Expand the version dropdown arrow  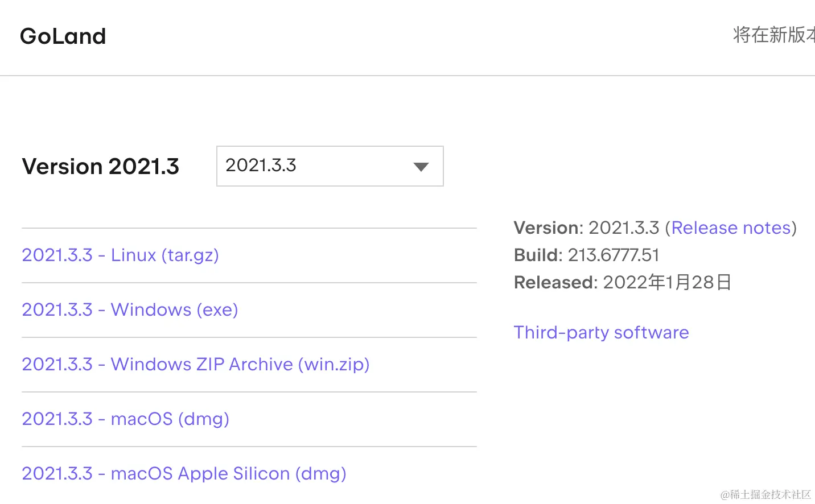(x=421, y=167)
